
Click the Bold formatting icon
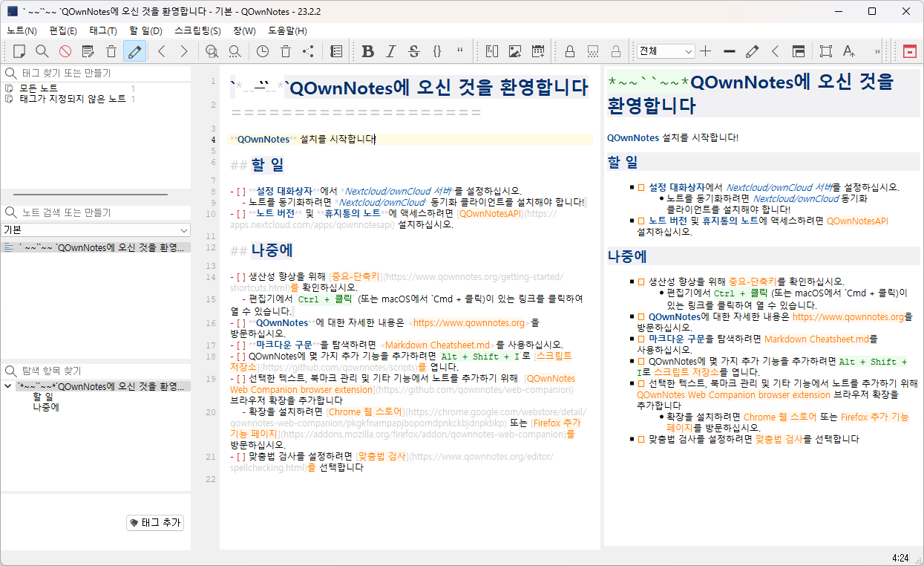pyautogui.click(x=367, y=51)
